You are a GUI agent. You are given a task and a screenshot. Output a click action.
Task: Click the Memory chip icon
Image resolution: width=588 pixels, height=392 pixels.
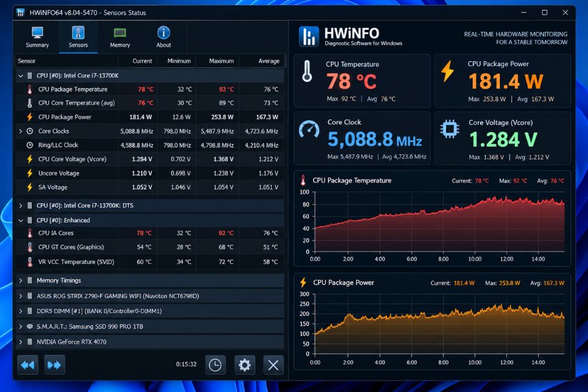pos(120,33)
